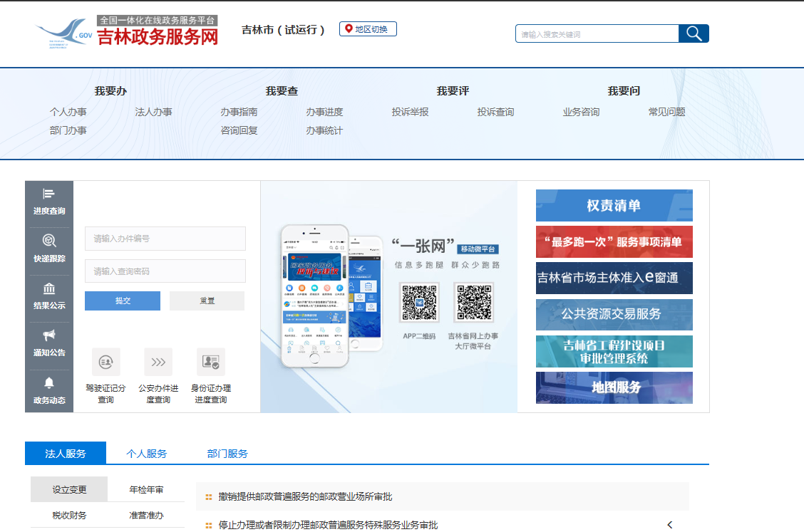Open the 咨询回复 link

click(239, 130)
